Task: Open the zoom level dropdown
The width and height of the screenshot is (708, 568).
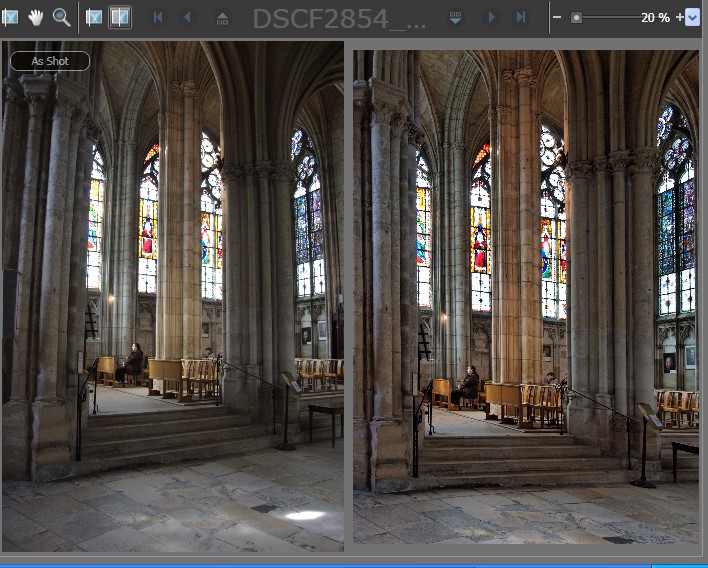Action: [x=693, y=18]
